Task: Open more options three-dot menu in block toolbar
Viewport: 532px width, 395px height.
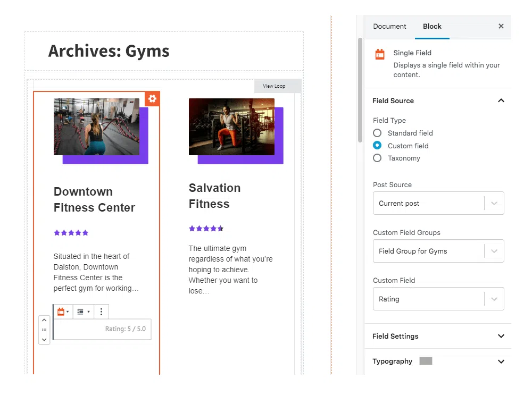Action: (101, 312)
